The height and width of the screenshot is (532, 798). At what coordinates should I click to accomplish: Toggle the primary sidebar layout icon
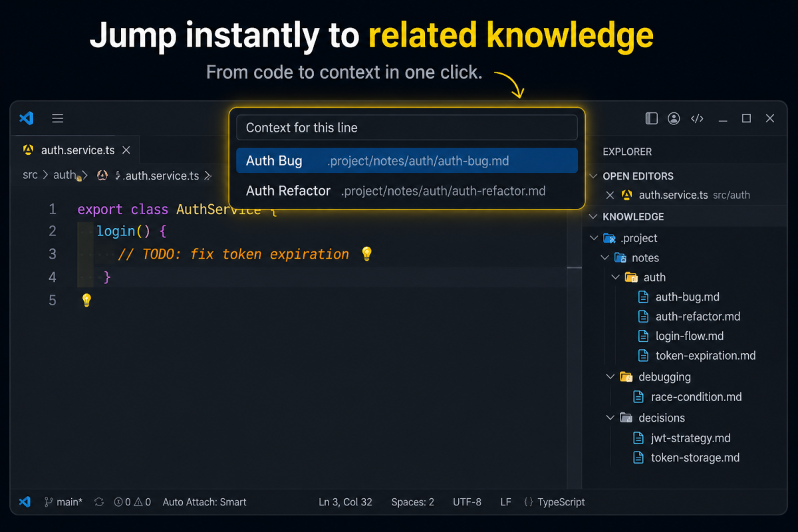pyautogui.click(x=652, y=118)
